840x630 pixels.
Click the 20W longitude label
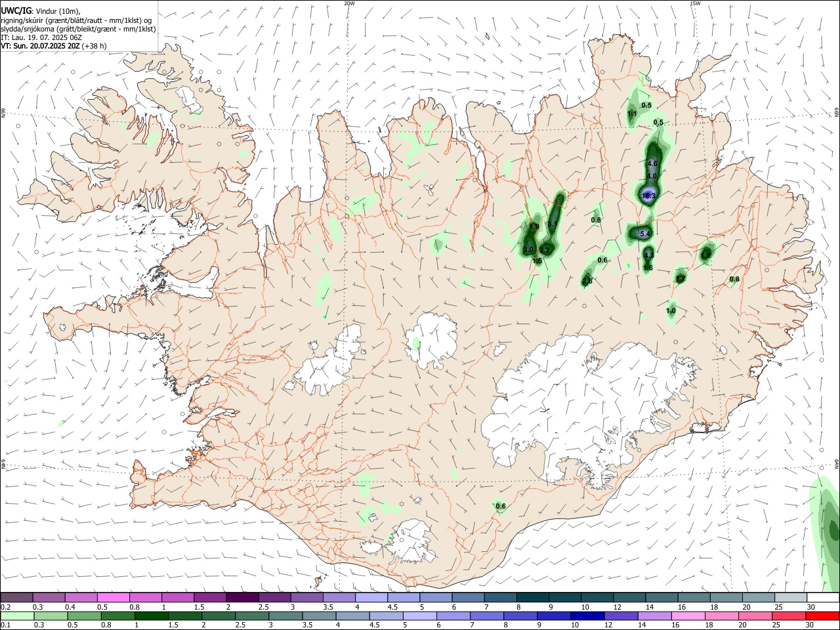(350, 3)
